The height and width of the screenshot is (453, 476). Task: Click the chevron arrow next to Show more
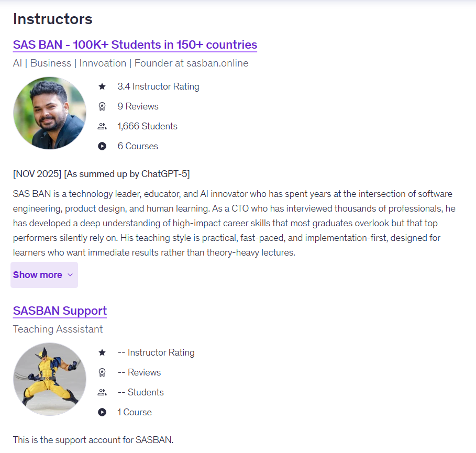tap(70, 275)
